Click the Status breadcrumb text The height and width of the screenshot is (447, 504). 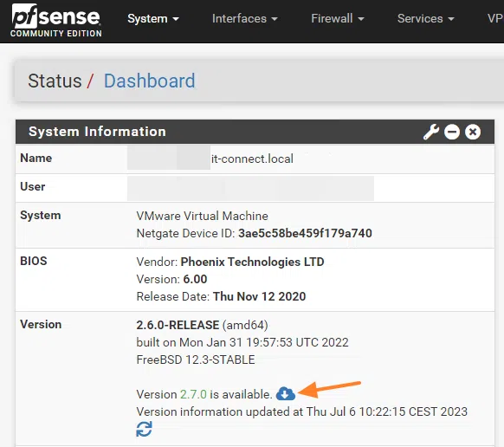[x=55, y=81]
